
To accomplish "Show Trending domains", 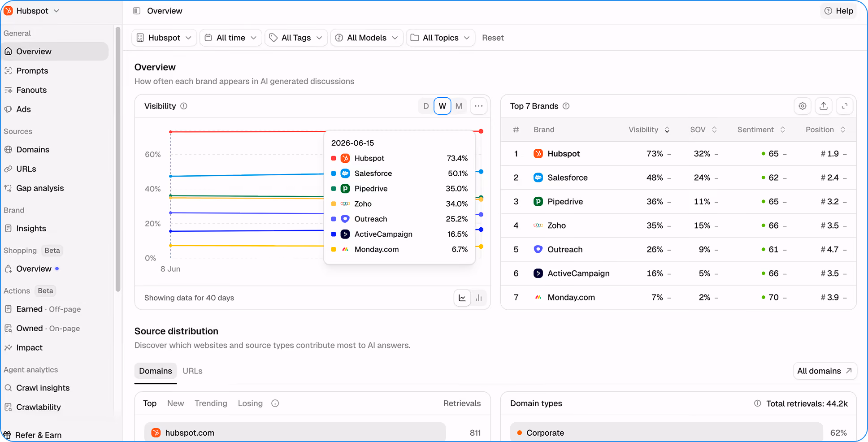I will [211, 403].
